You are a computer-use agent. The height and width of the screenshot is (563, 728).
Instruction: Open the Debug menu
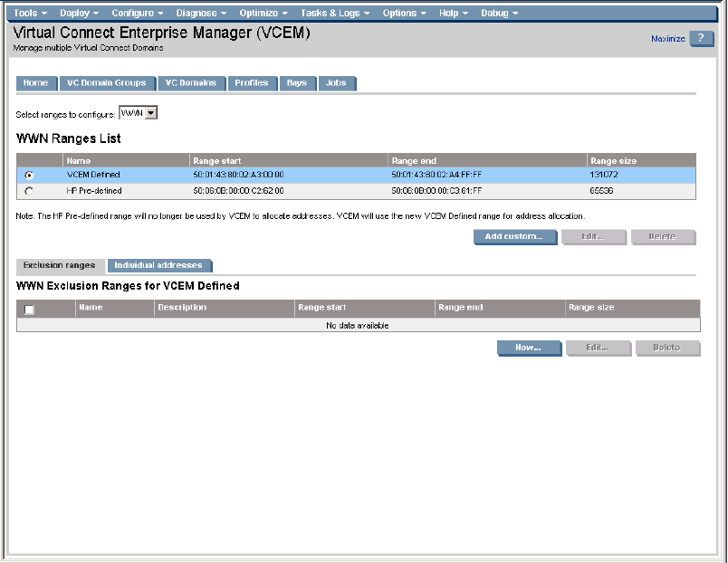tap(499, 13)
